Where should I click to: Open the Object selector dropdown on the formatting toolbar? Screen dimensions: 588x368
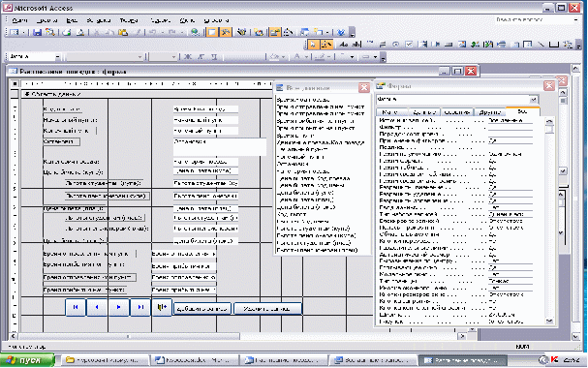(x=57, y=57)
